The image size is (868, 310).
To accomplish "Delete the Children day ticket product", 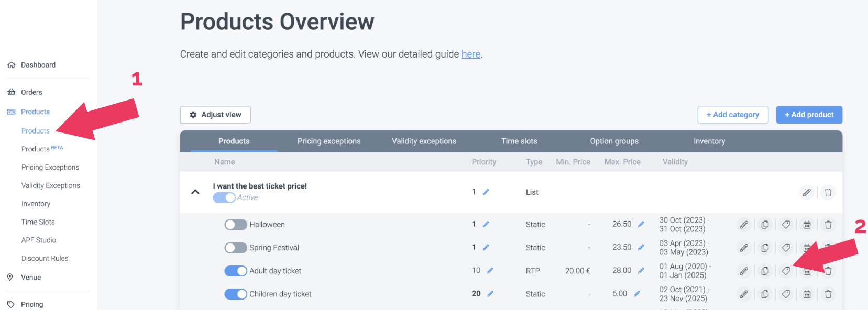I will pos(828,294).
